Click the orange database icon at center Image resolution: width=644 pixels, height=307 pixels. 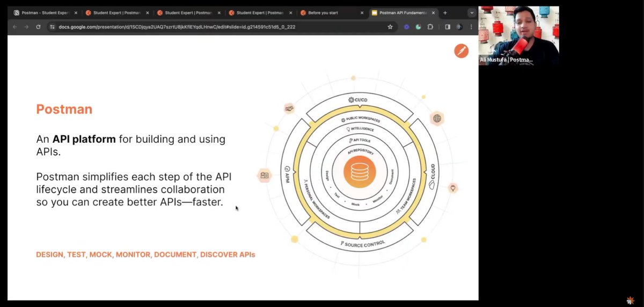tap(360, 173)
